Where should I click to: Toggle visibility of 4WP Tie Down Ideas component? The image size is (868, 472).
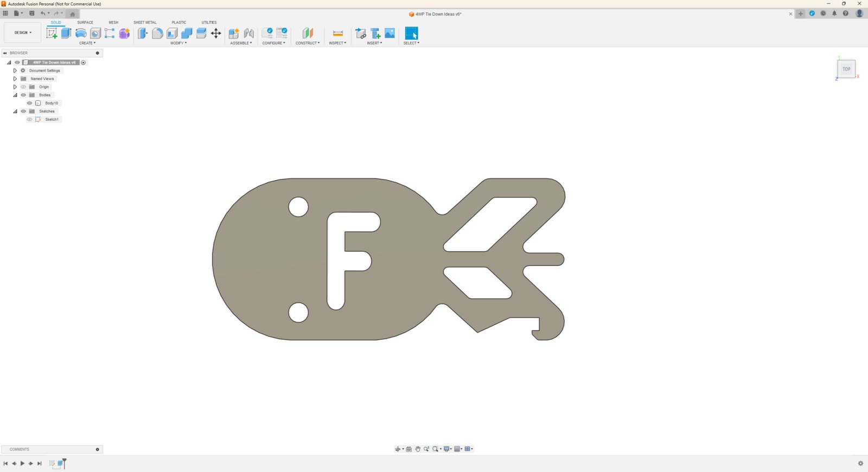[x=17, y=62]
